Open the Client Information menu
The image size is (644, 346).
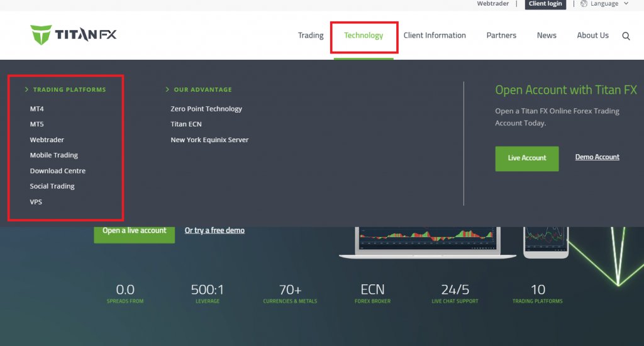(435, 35)
